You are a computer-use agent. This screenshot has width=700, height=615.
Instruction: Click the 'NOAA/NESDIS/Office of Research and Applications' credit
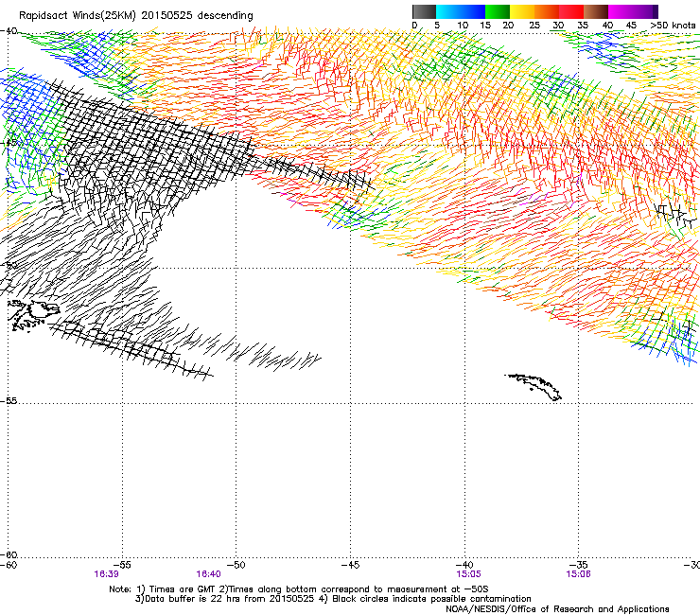(557, 608)
